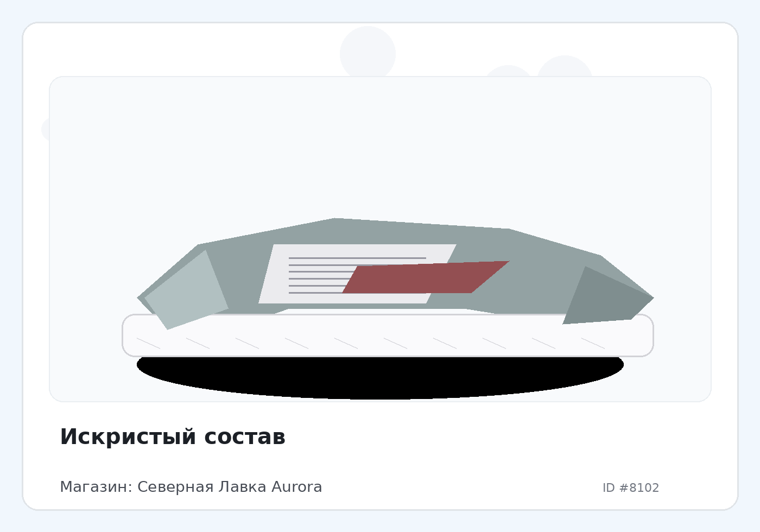Click the empty area of product image panel

point(380,147)
